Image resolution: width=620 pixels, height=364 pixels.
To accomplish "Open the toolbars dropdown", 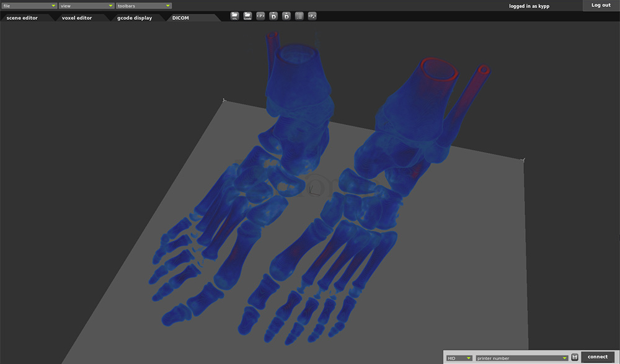I will (143, 6).
